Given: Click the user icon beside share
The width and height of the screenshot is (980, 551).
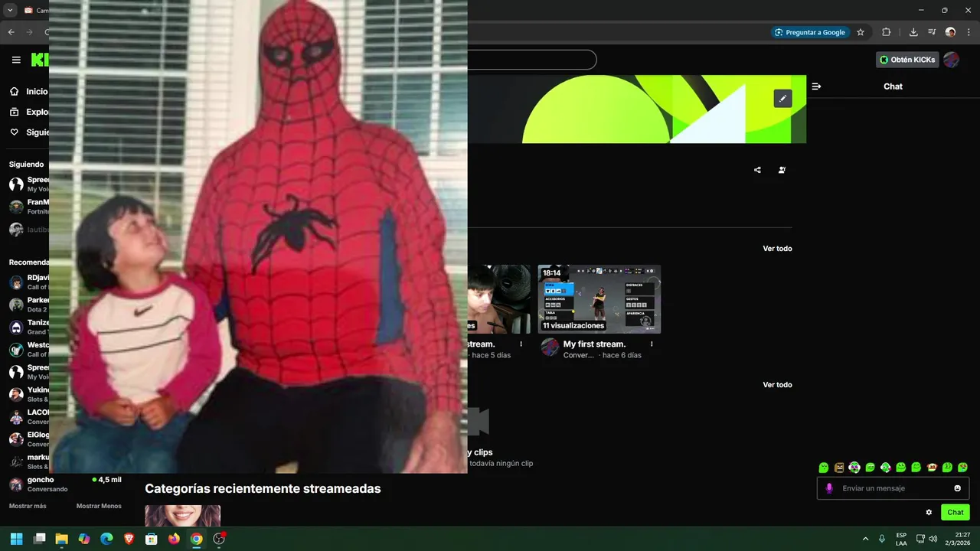Looking at the screenshot, I should point(782,170).
